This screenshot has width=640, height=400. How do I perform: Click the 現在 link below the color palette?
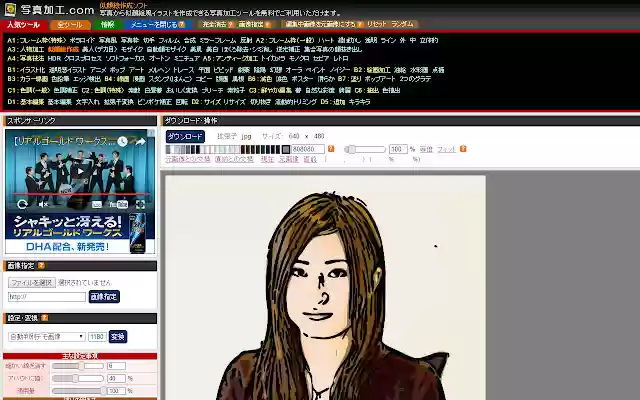(x=267, y=159)
